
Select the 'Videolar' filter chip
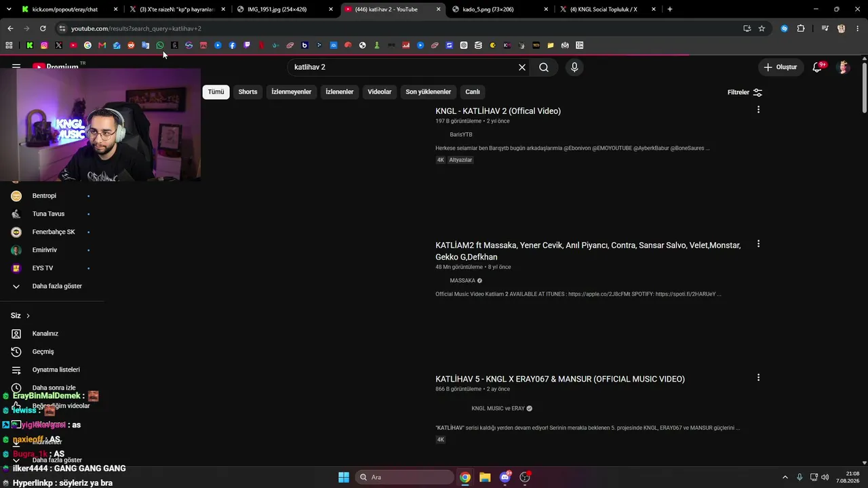point(380,92)
